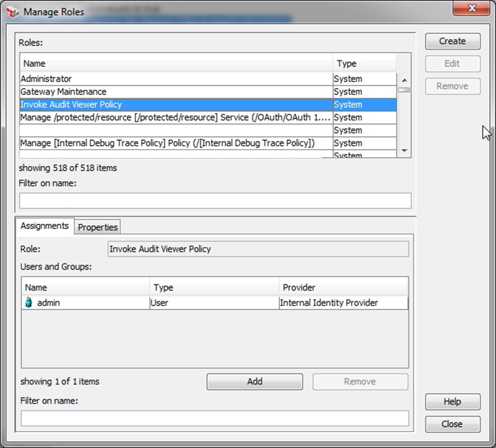Click the admin user icon
This screenshot has height=448, width=496.
tap(29, 303)
